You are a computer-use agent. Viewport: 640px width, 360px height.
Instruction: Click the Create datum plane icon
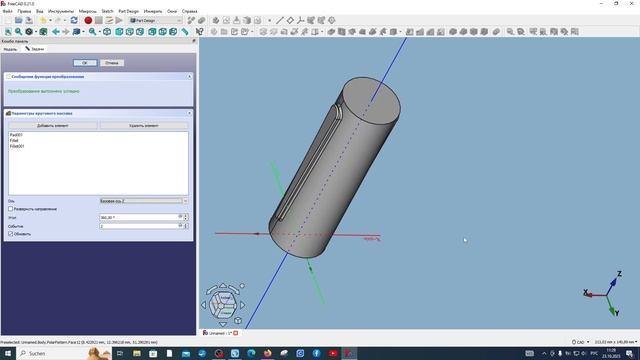(290, 20)
